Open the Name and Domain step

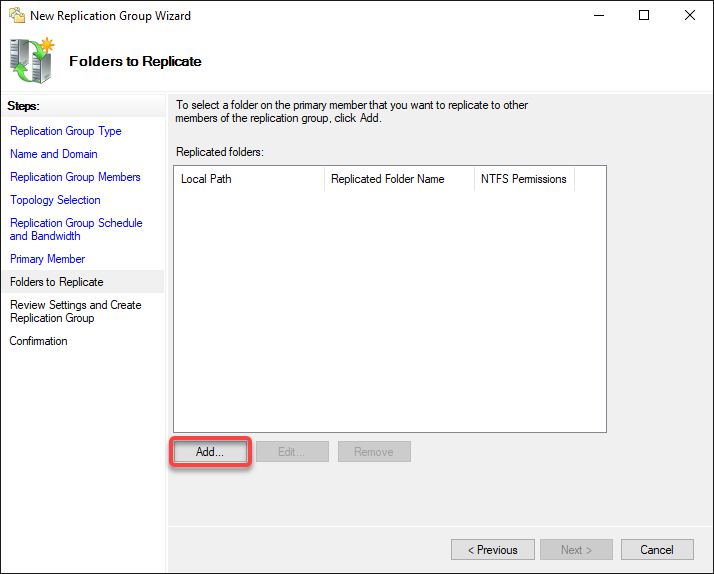coord(54,154)
